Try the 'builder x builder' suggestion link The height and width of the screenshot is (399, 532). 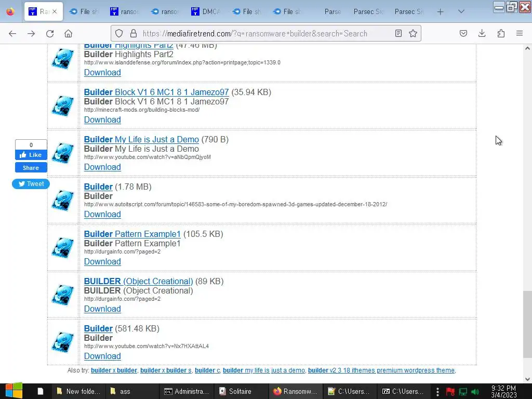114,370
